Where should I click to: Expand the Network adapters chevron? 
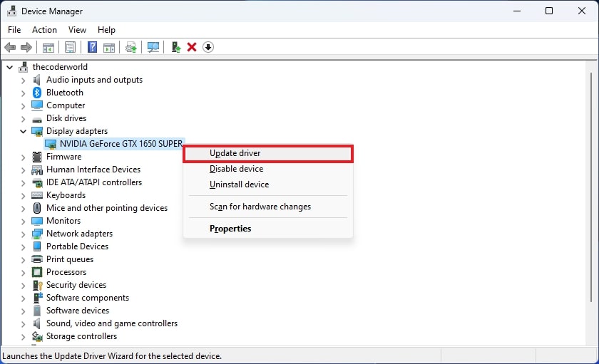point(23,234)
